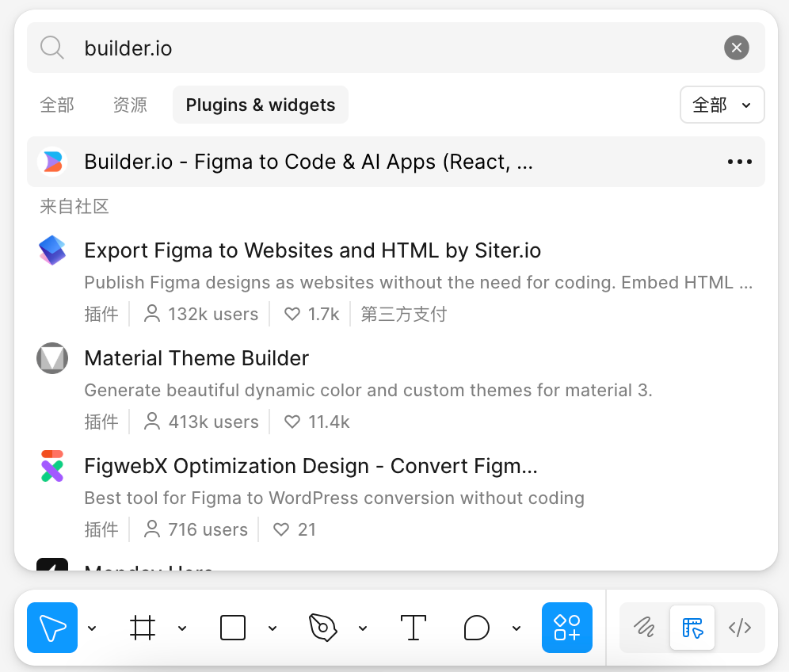Click the 第三方支付 label
This screenshot has width=789, height=672.
click(x=404, y=314)
